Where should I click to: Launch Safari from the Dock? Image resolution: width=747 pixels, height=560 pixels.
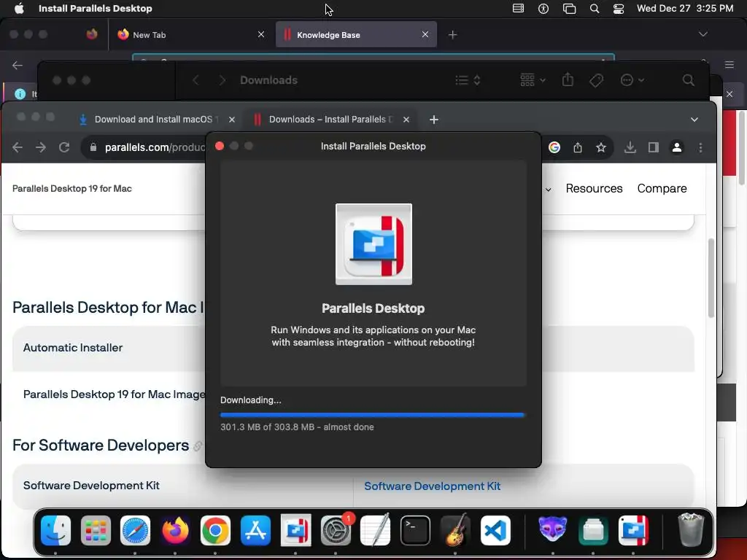135,531
